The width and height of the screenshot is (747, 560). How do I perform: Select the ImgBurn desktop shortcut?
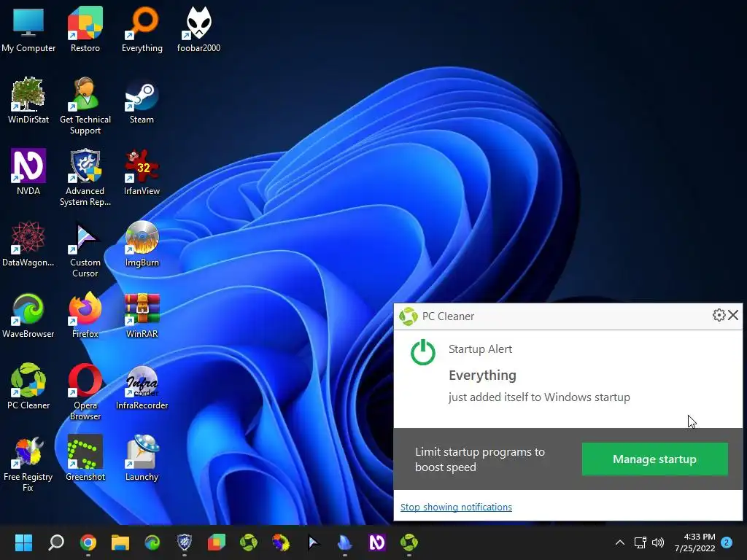point(142,244)
